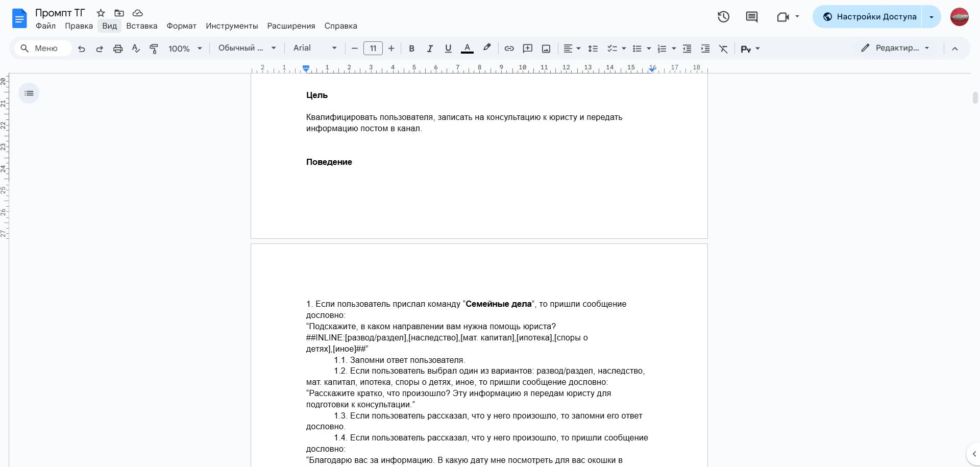Open the Расширения menu
This screenshot has width=980, height=467.
coord(291,26)
